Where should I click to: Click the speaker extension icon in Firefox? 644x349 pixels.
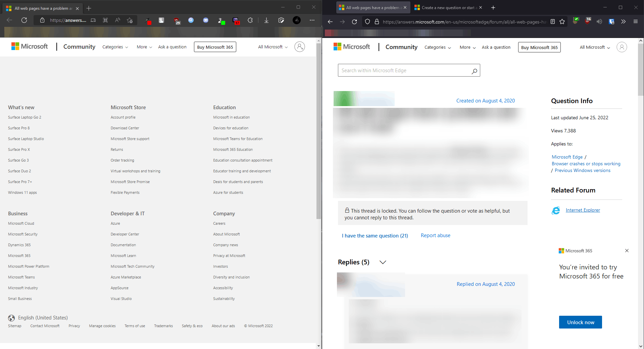pyautogui.click(x=599, y=21)
